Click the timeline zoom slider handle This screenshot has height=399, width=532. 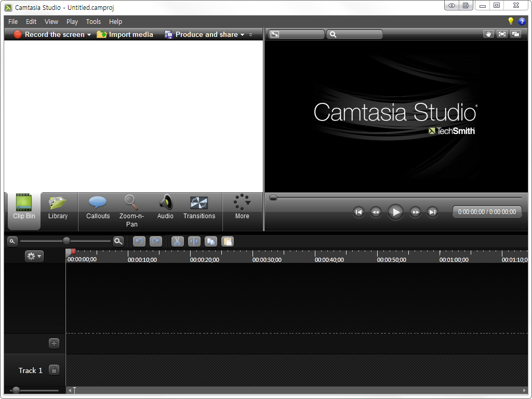point(66,241)
